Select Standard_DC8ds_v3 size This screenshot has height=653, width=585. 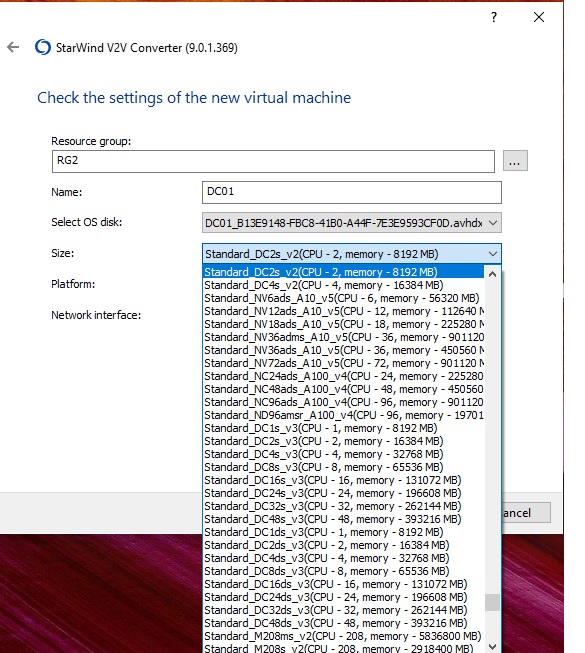(x=344, y=571)
